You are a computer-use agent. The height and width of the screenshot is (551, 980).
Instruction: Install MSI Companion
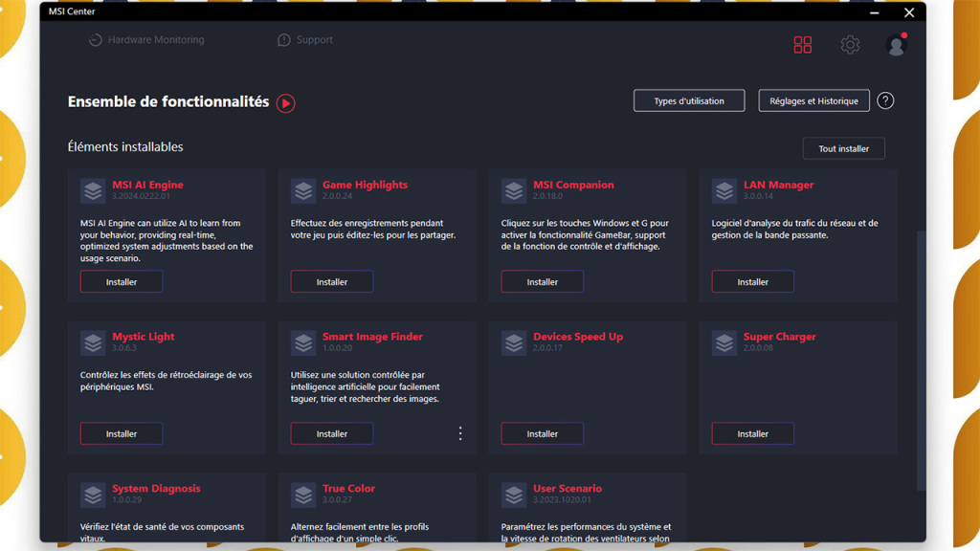tap(543, 282)
